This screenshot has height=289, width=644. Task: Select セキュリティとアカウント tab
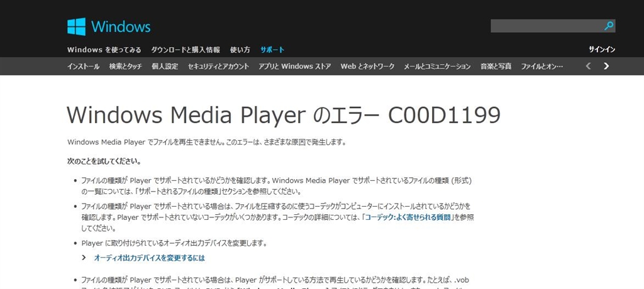click(218, 66)
